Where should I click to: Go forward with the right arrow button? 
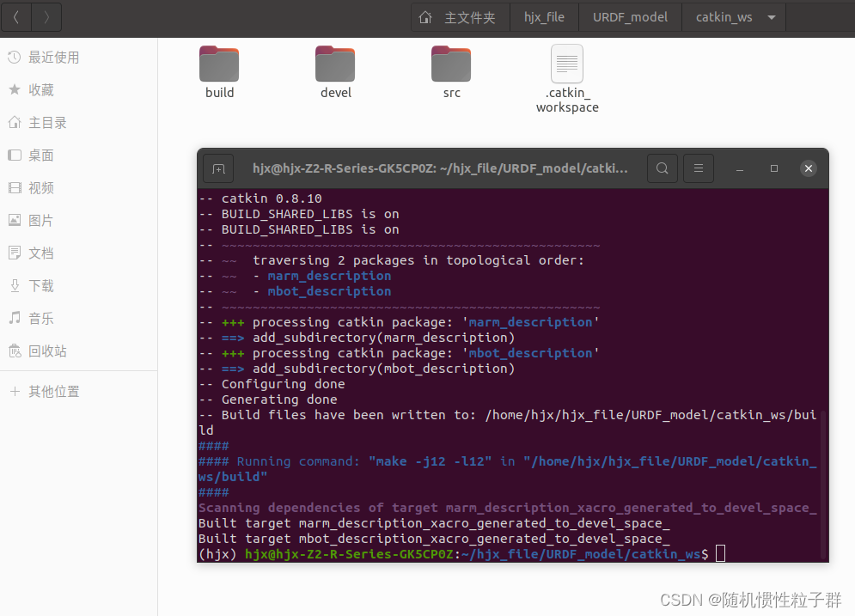click(x=46, y=17)
